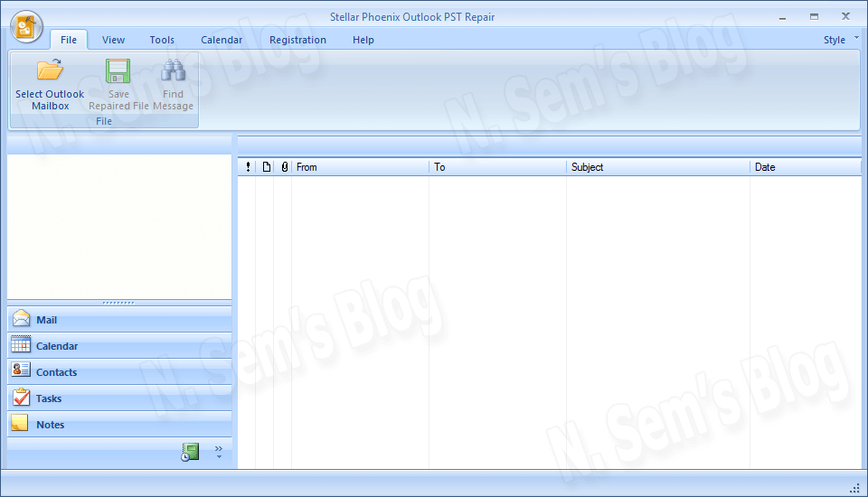Open Notes in navigation pane

(x=119, y=425)
